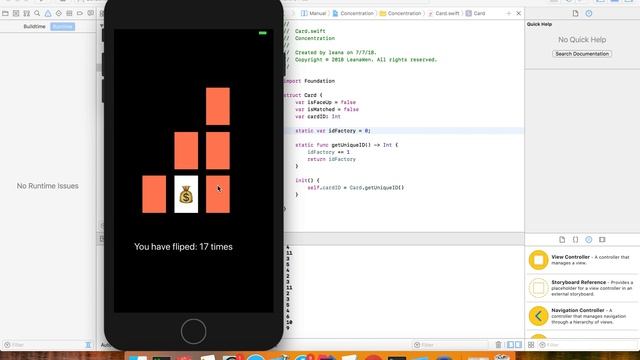Toggle the variables view pane
The image size is (640, 360).
(511, 345)
